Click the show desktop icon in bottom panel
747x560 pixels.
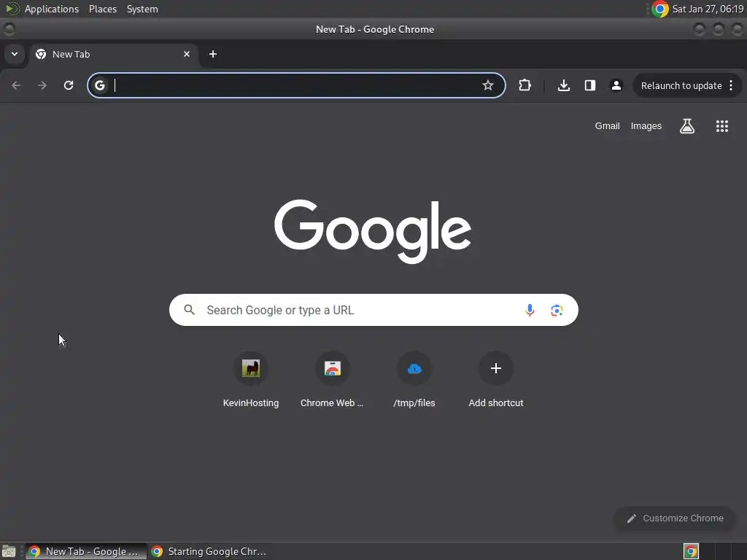point(9,551)
